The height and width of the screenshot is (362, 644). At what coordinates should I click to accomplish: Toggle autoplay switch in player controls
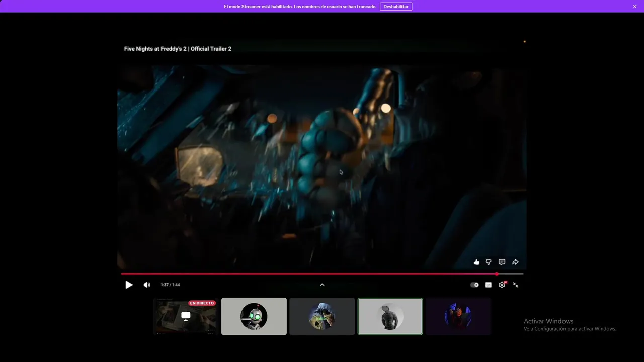coord(474,285)
